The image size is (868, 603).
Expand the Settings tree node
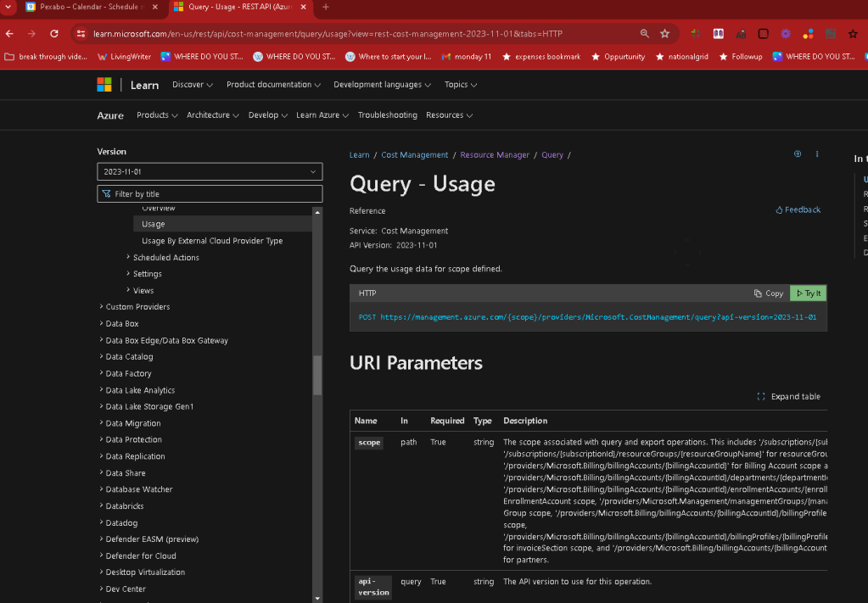(x=128, y=273)
